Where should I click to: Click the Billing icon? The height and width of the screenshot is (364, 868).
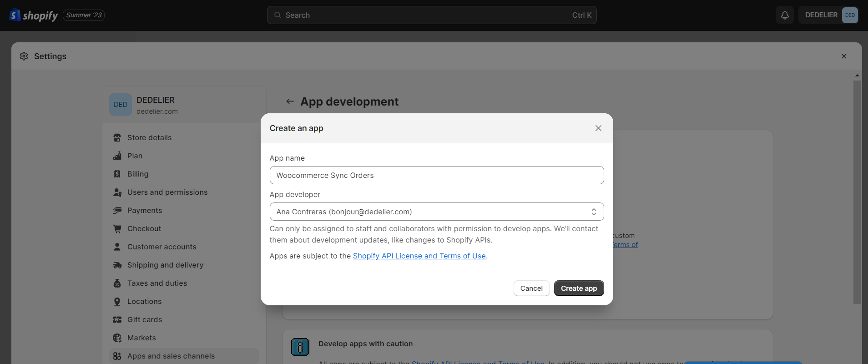tap(117, 174)
